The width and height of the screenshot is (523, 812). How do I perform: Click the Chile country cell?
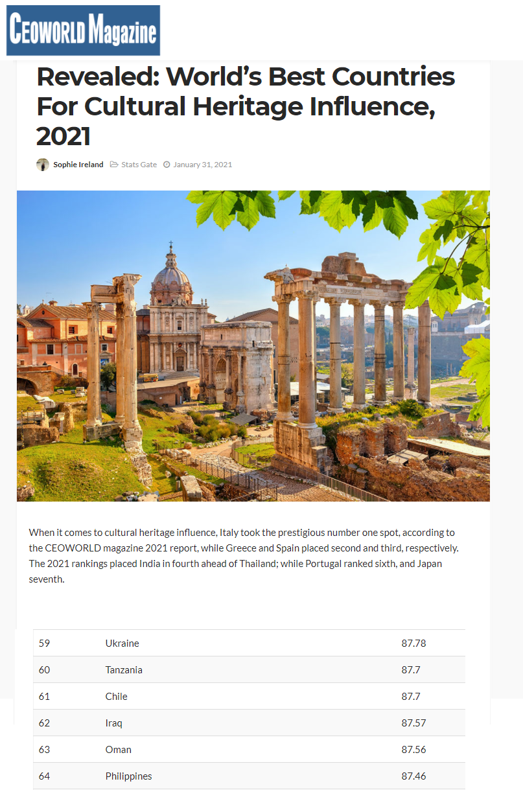[x=117, y=697]
